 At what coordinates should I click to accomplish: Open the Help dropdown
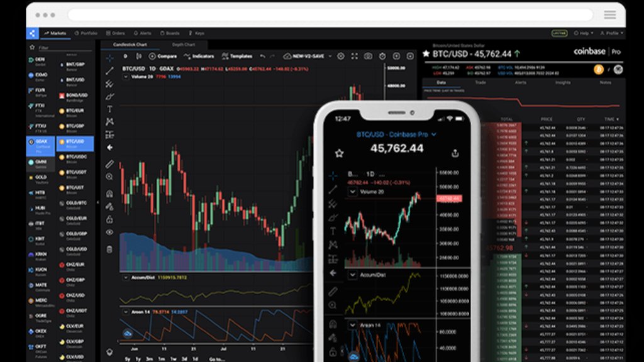(x=583, y=33)
